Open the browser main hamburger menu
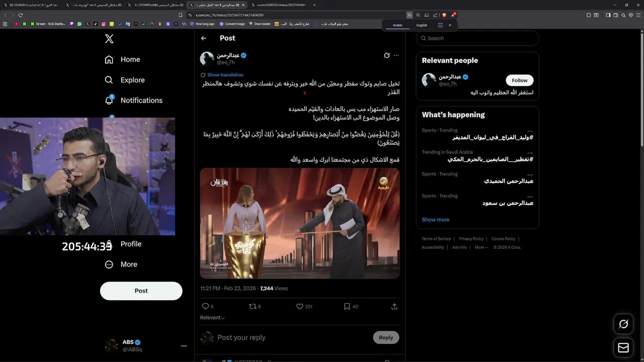The width and height of the screenshot is (644, 362). click(638, 15)
